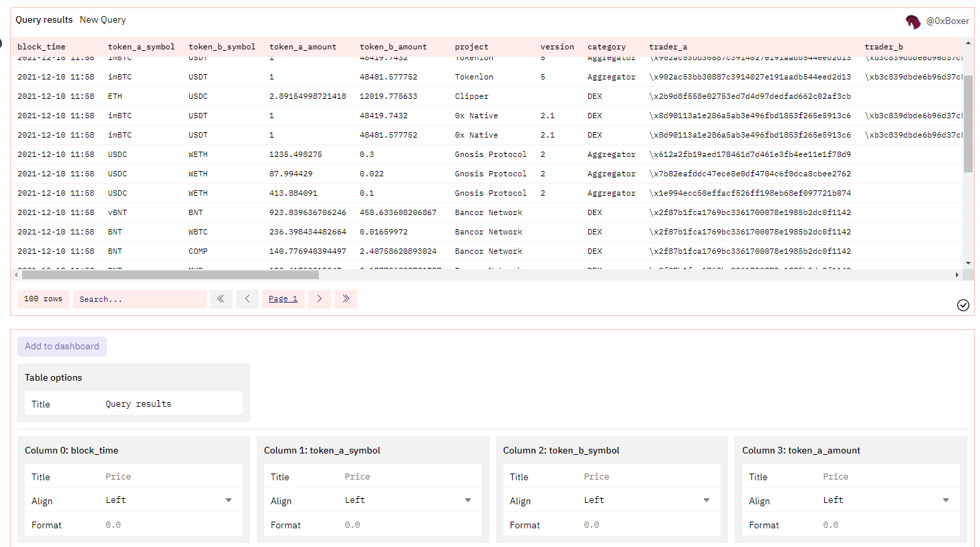Edit Format field for token_a_amount column
This screenshot has width=980, height=547.
888,525
